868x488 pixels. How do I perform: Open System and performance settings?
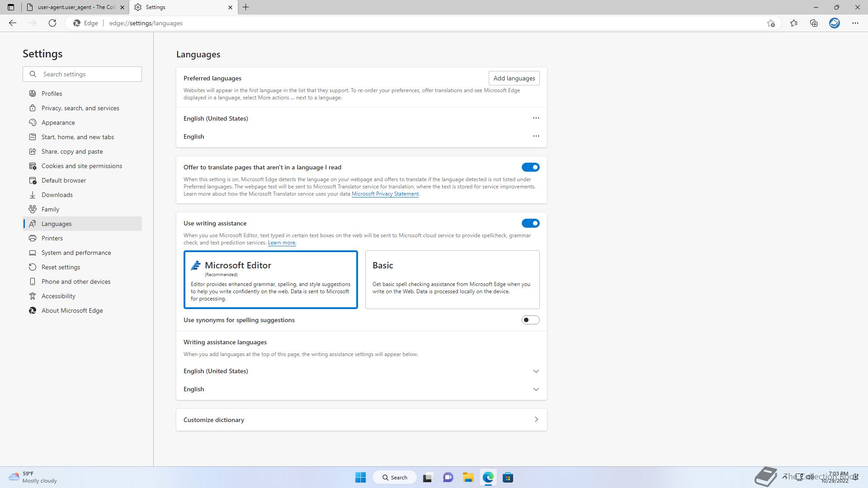click(82, 253)
